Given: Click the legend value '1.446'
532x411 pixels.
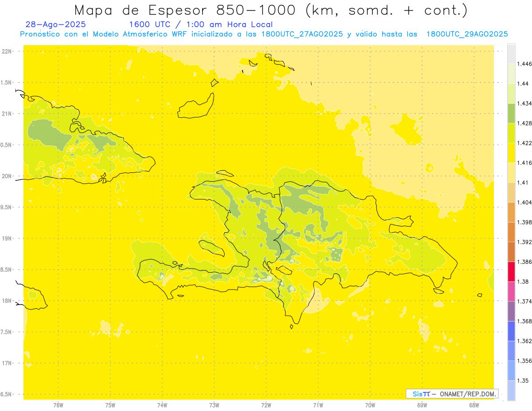Looking at the screenshot, I should [x=525, y=64].
